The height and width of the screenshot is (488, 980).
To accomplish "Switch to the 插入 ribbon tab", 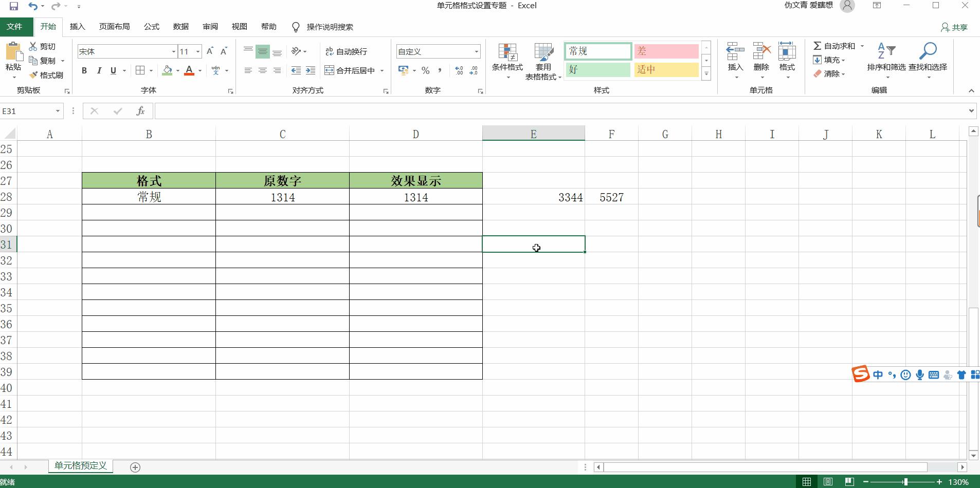I will coord(77,27).
